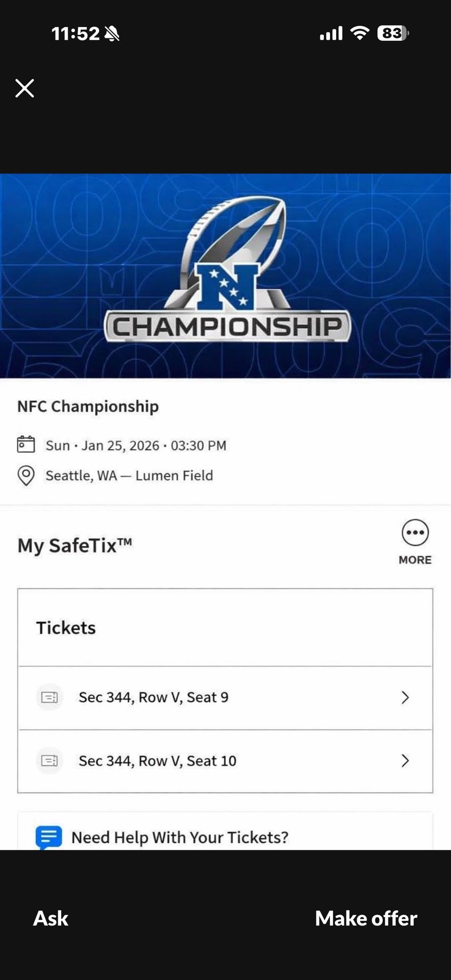Click the three-dots circle above MORE label
Screen dimensions: 451x980
pyautogui.click(x=415, y=531)
